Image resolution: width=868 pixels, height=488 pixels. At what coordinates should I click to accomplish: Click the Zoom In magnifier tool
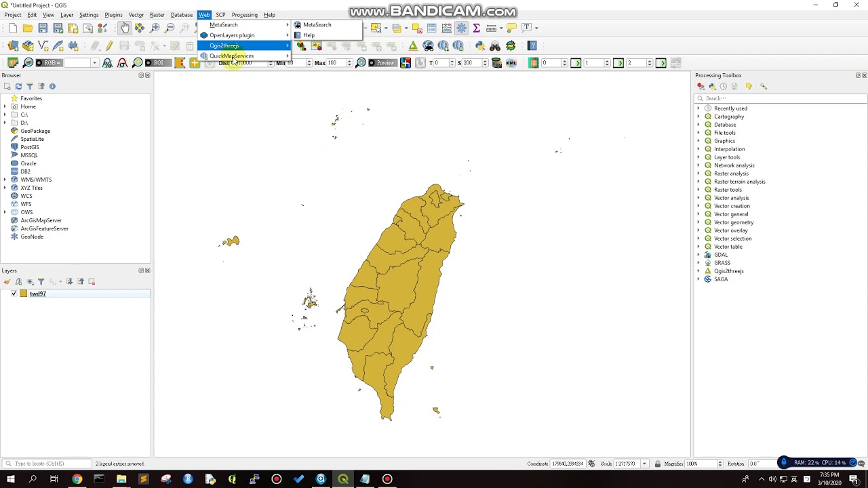point(155,28)
